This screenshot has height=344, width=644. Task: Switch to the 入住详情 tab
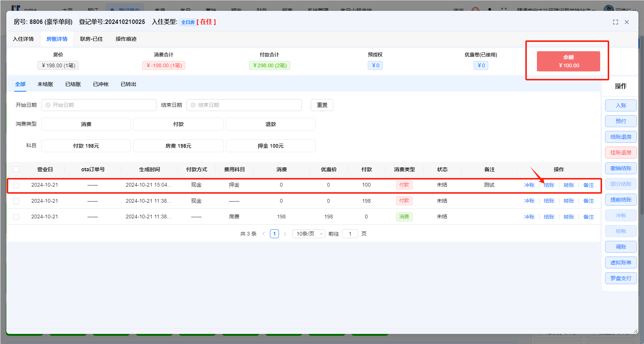23,39
